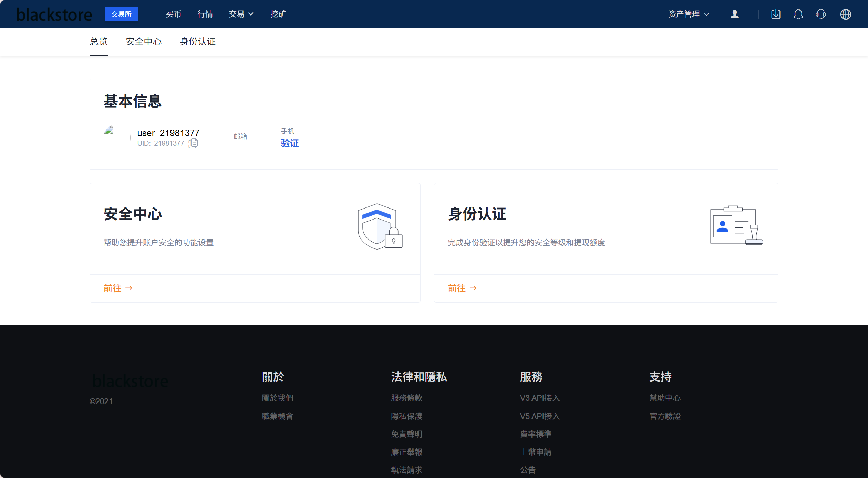
Task: Expand the 交易 dropdown menu
Action: (241, 14)
